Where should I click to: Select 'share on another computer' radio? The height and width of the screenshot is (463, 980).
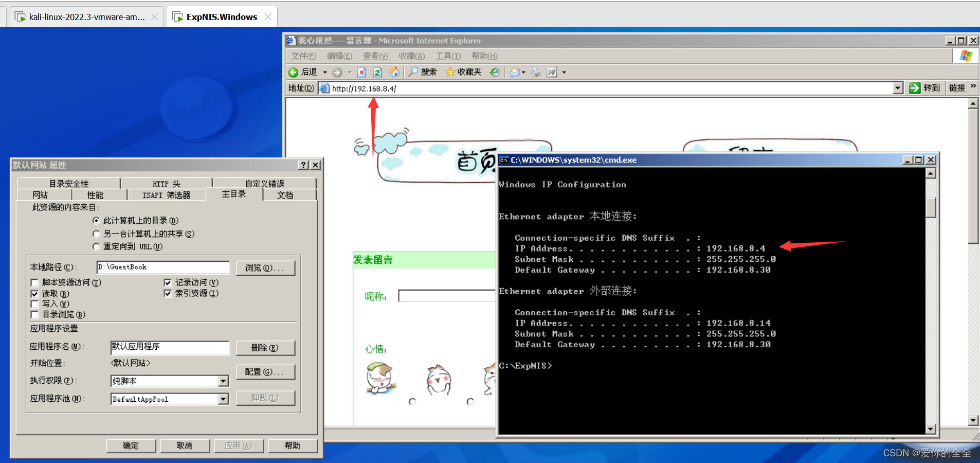(x=96, y=234)
